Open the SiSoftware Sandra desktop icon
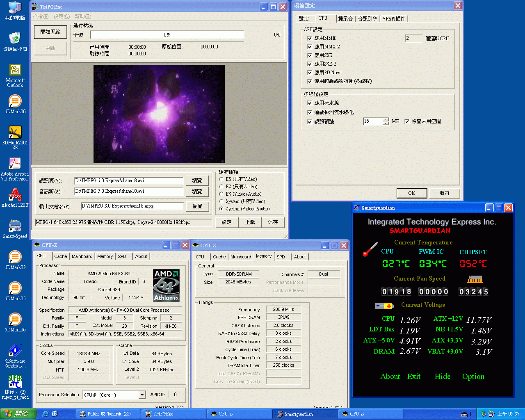 coord(15,356)
